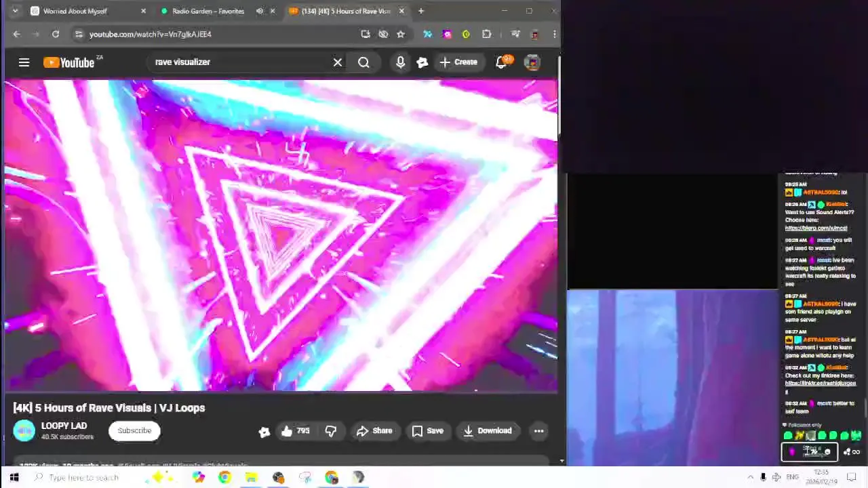Open the Create menu on YouTube
This screenshot has height=488, width=868.
[x=459, y=62]
